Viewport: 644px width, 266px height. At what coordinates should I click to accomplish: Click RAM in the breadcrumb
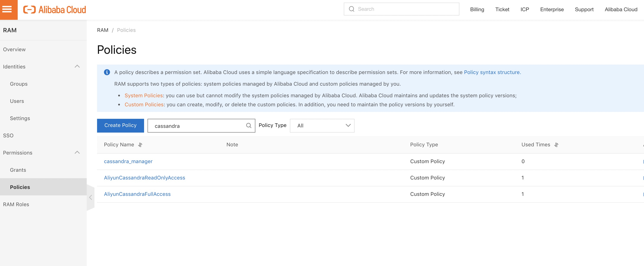[x=102, y=30]
